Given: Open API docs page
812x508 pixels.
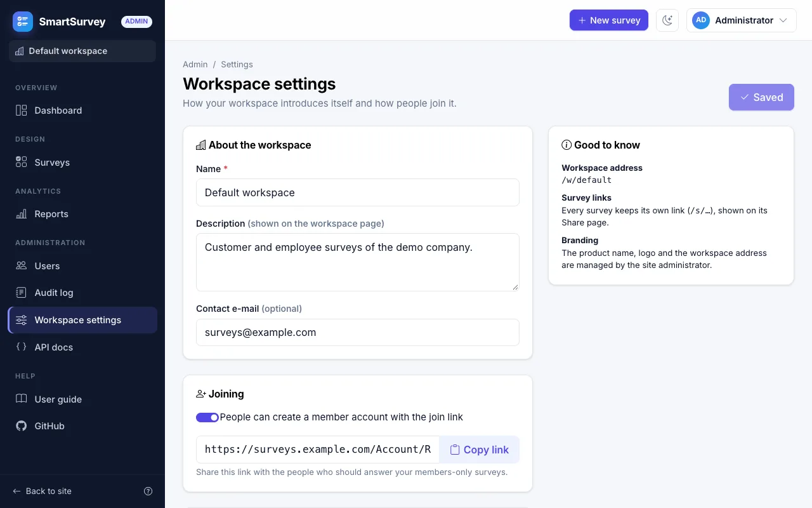Looking at the screenshot, I should click(x=82, y=347).
